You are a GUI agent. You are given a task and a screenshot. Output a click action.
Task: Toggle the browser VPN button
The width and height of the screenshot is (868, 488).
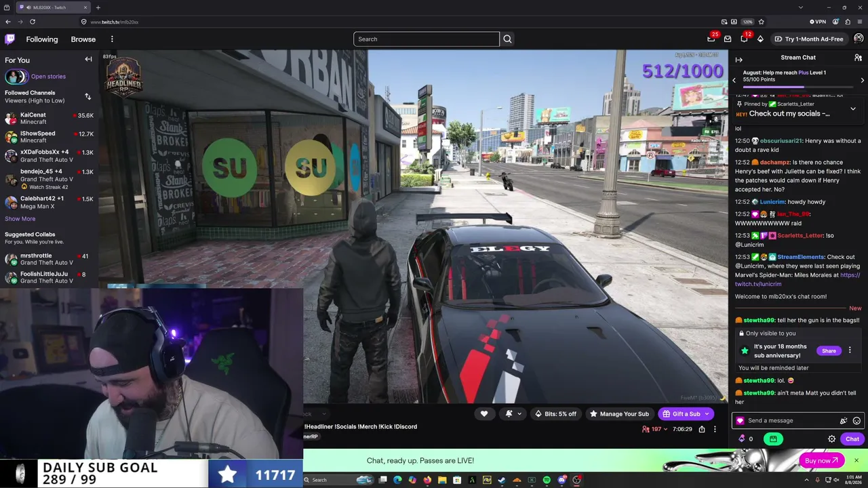point(817,22)
